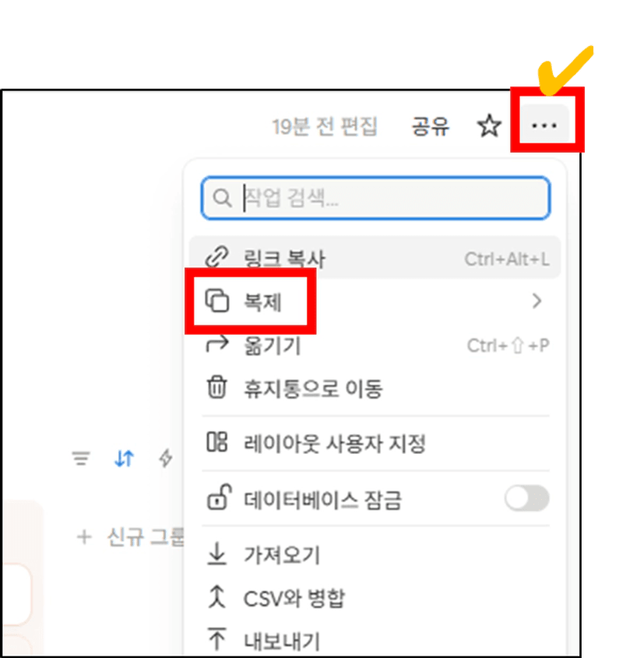Expand the 복제 submenu chevron
This screenshot has height=658, width=644.
tap(537, 301)
